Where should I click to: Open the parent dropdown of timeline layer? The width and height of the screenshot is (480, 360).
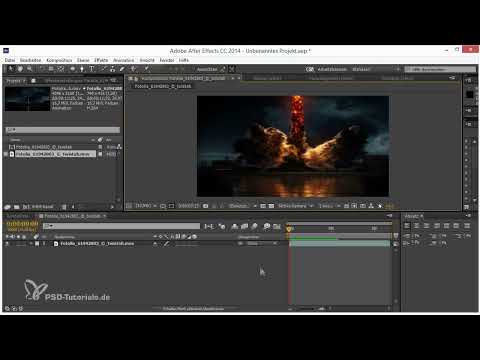[261, 244]
